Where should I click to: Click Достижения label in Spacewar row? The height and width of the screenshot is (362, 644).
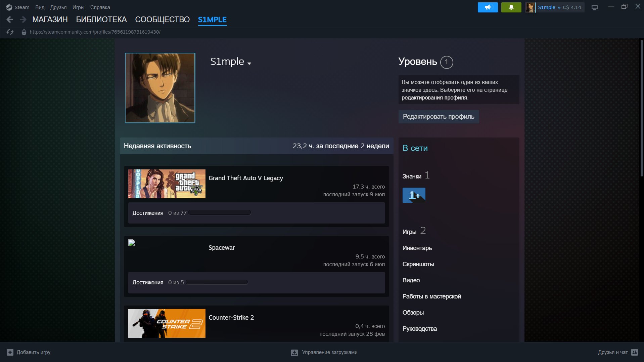pyautogui.click(x=148, y=282)
